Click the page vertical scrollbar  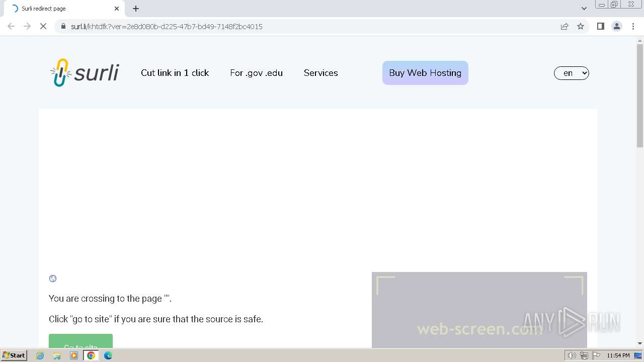click(x=639, y=96)
